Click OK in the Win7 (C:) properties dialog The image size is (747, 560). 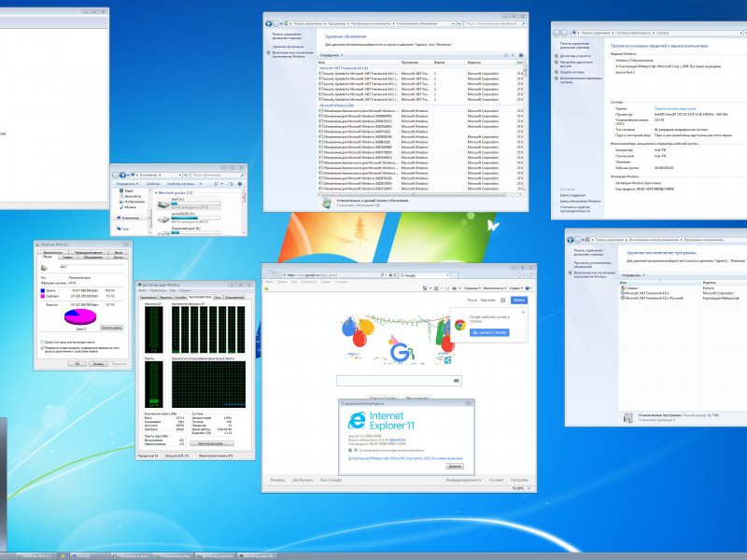pos(78,364)
